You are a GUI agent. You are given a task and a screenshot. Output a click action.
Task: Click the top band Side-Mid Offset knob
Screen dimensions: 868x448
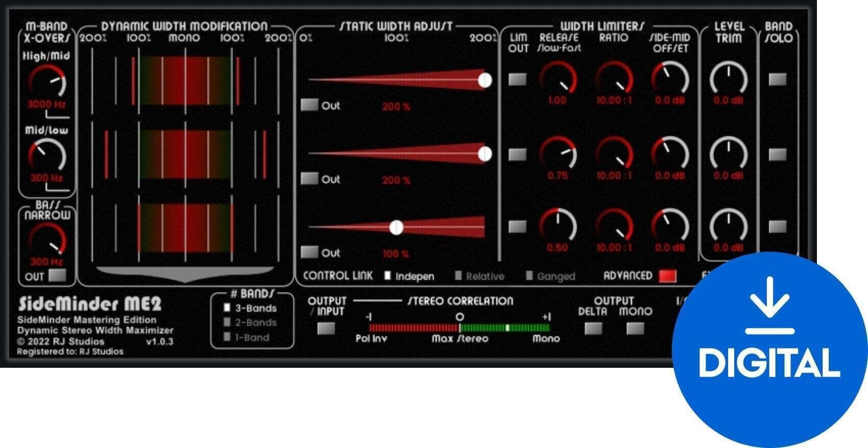pos(670,79)
